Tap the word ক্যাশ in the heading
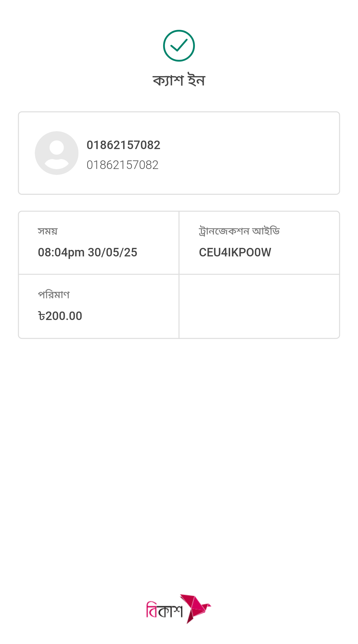 [x=168, y=80]
